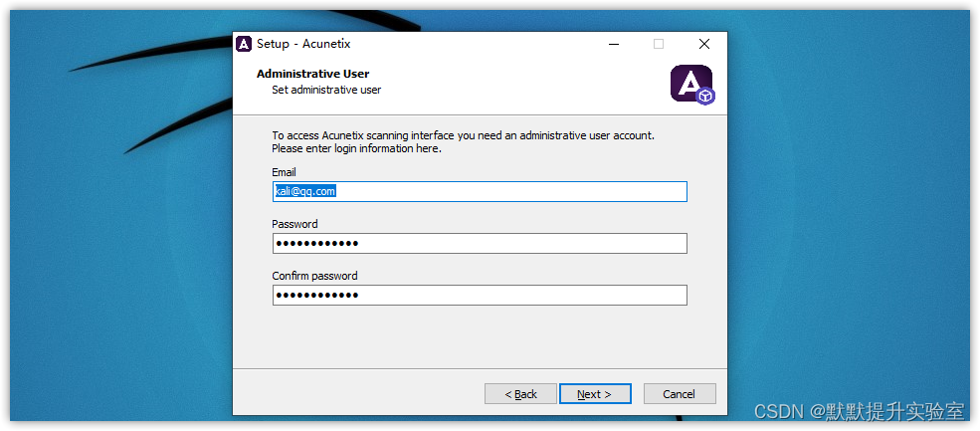The image size is (980, 431).
Task: Cancel the Acunetix setup
Action: [680, 394]
